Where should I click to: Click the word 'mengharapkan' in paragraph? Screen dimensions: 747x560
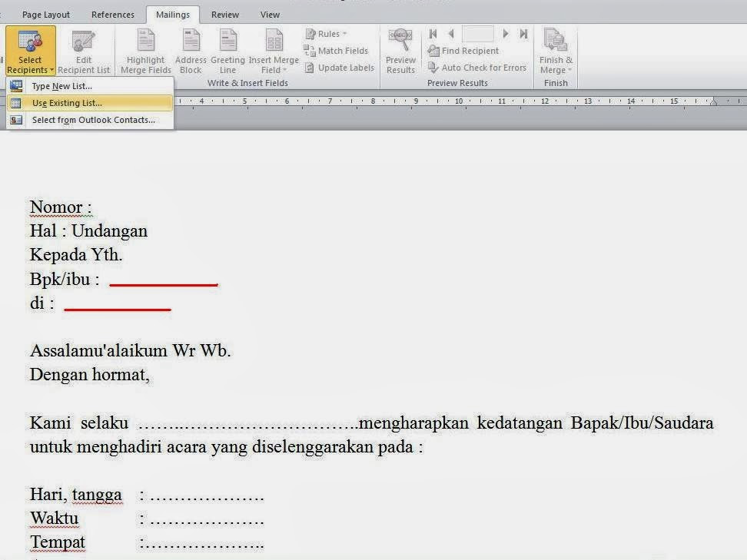pyautogui.click(x=413, y=422)
